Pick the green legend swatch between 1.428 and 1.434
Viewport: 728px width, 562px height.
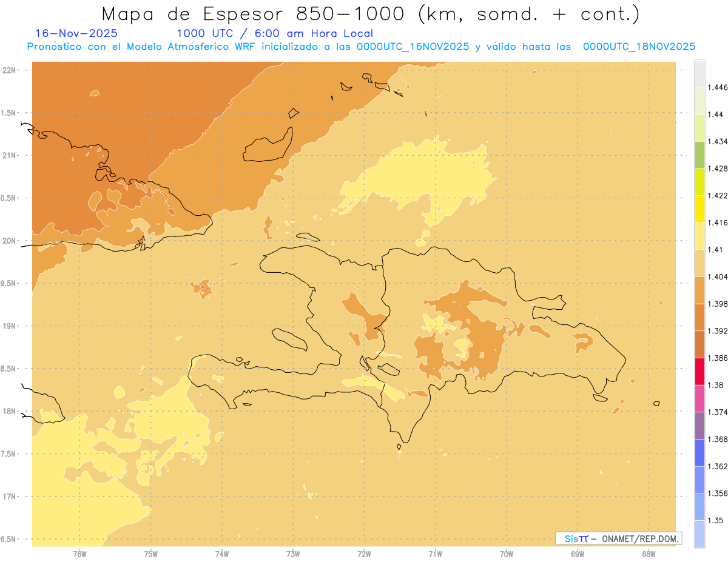point(699,155)
